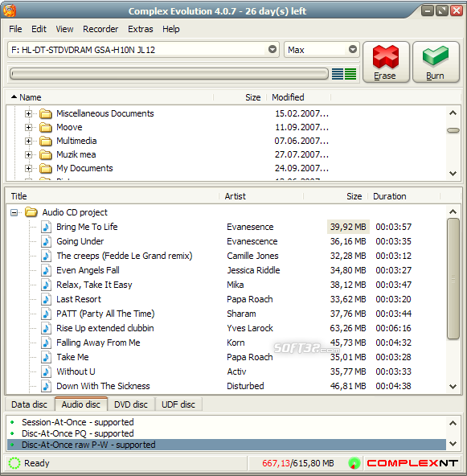Click the green disc status indicator icon
This screenshot has width=467, height=476.
[x=354, y=463]
